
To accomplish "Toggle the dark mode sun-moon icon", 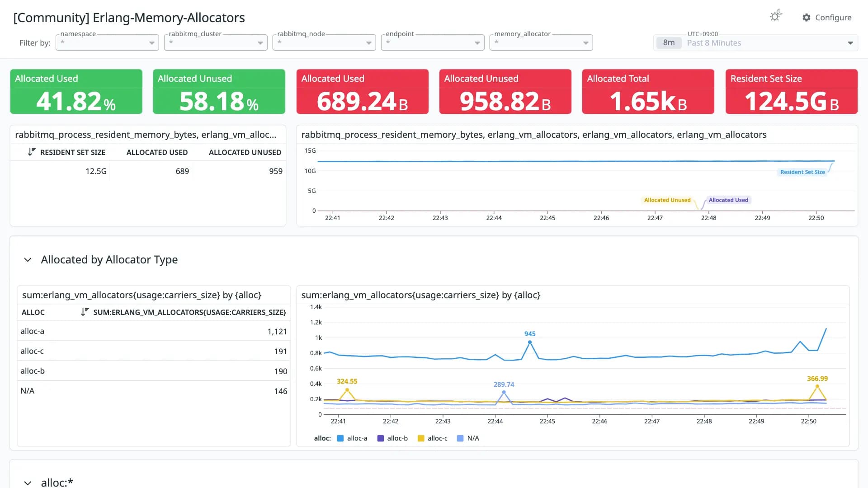I will (x=776, y=16).
